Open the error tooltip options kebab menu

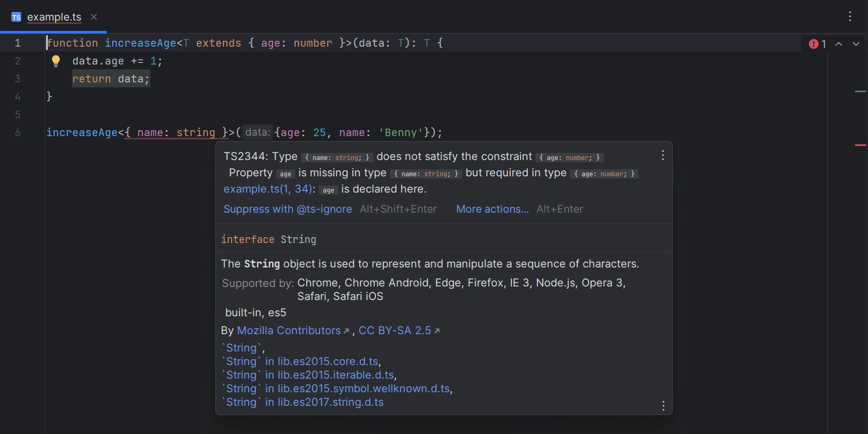tap(662, 156)
